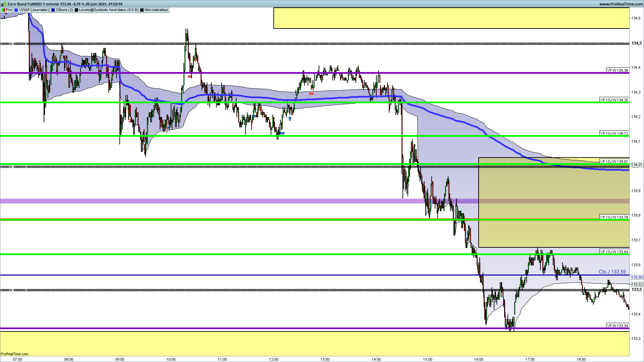Open Levels@Symbolic fond blanc settings
The width and height of the screenshot is (644, 362).
point(108,10)
